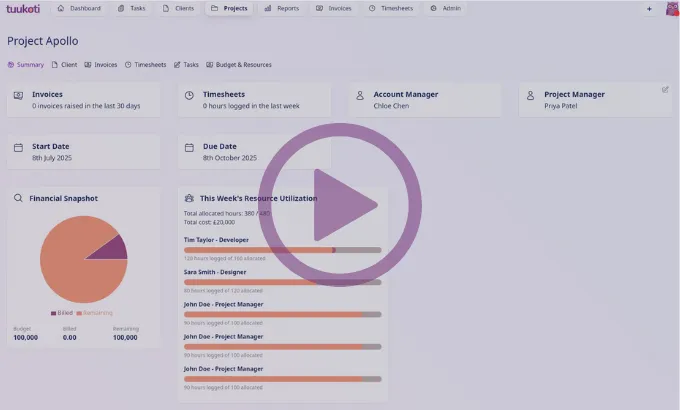
Task: Switch to the project Tasks tab
Action: click(x=186, y=65)
